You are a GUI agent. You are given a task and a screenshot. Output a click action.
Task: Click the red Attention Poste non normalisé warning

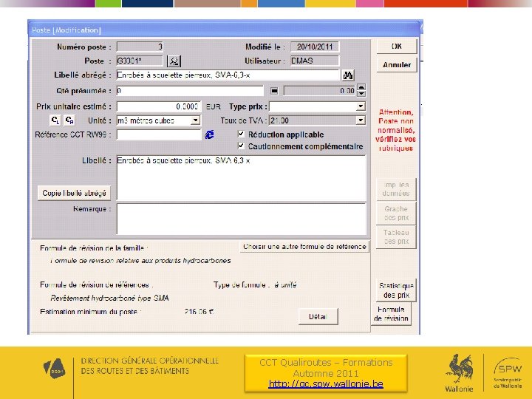pyautogui.click(x=395, y=130)
